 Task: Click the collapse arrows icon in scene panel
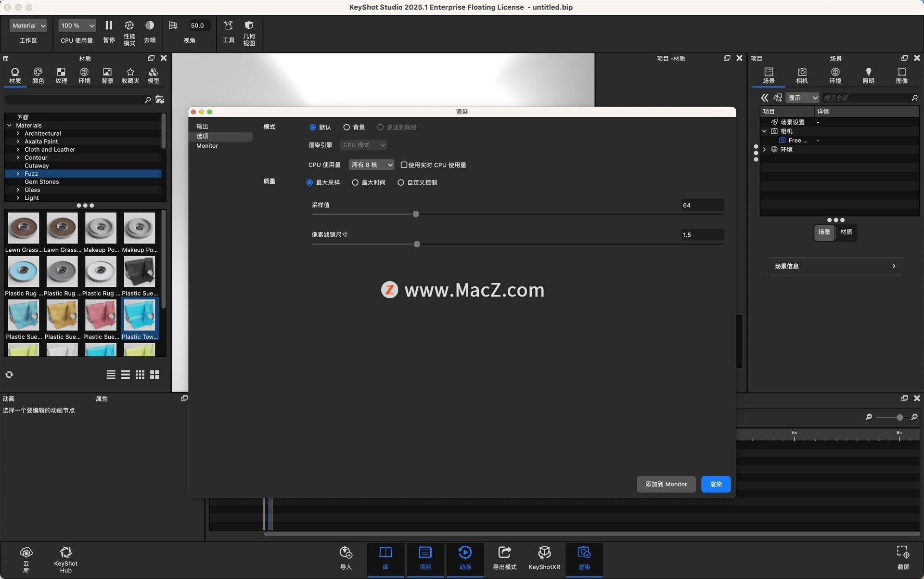(x=764, y=98)
